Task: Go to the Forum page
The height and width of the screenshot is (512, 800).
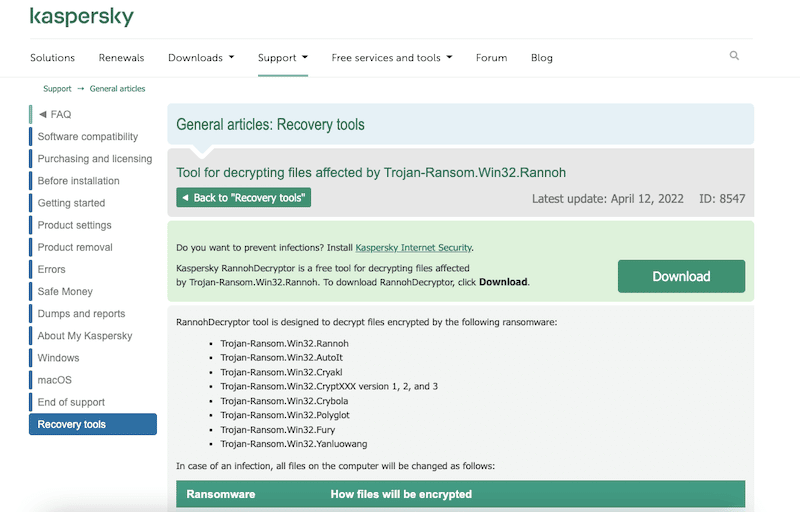Action: (491, 58)
